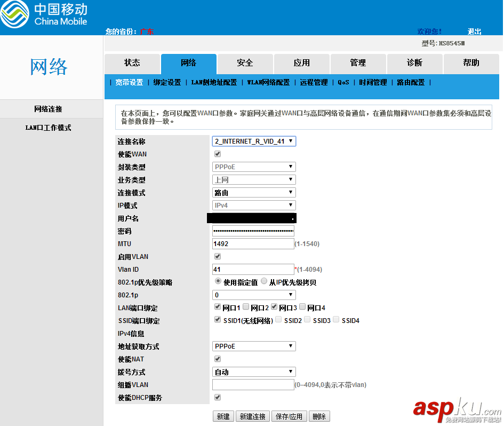Switch to the 安全 tab

coord(245,63)
